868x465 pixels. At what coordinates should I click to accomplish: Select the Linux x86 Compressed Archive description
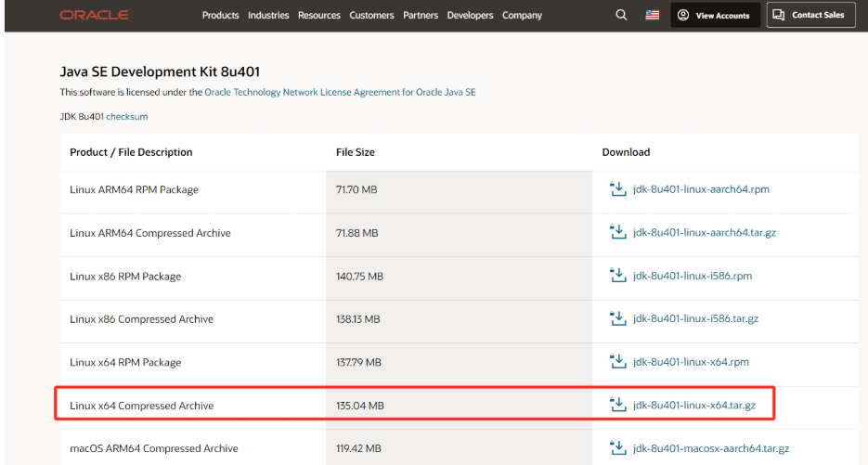pos(141,319)
